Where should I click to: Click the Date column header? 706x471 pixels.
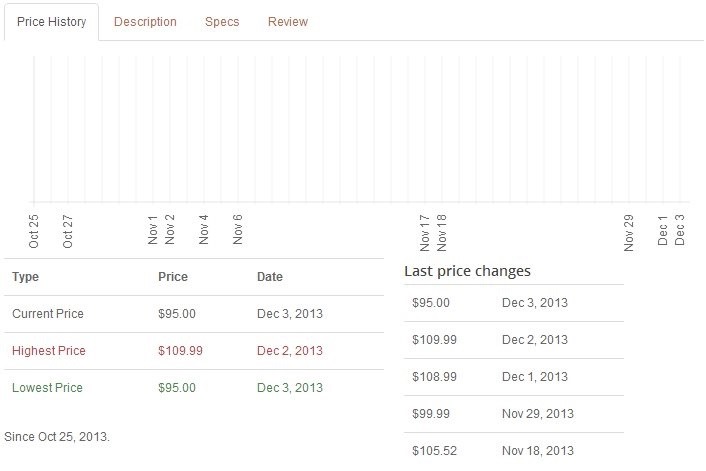click(270, 277)
